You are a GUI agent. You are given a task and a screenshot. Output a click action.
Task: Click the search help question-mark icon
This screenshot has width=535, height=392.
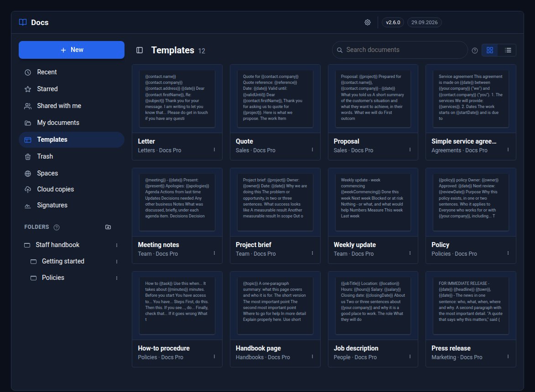475,51
